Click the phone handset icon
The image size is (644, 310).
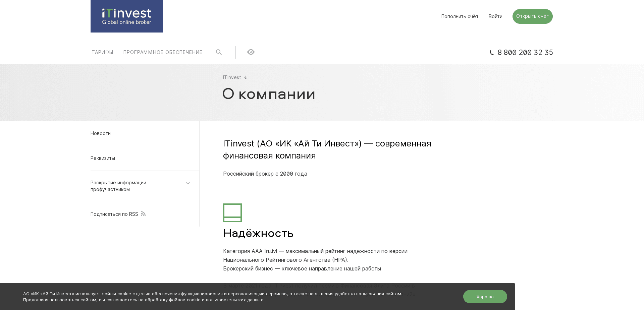click(491, 53)
